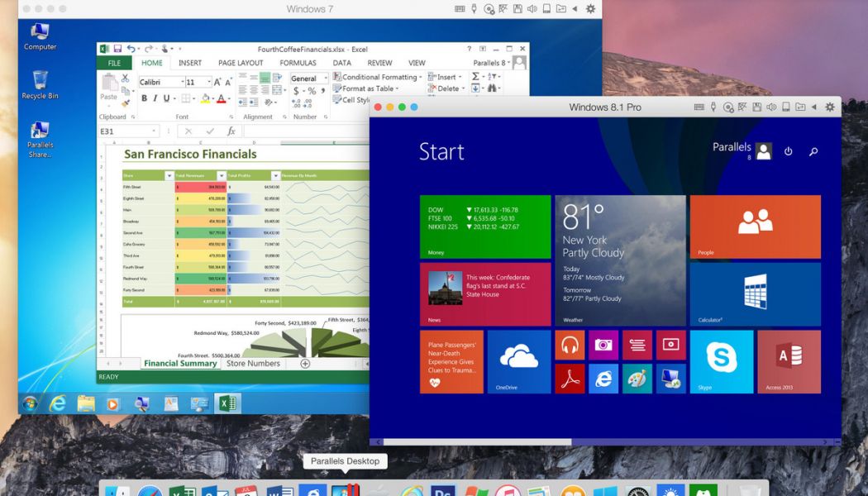This screenshot has width=868, height=496.
Task: Switch to the PAGE LAYOUT ribbon tab
Action: click(x=241, y=63)
